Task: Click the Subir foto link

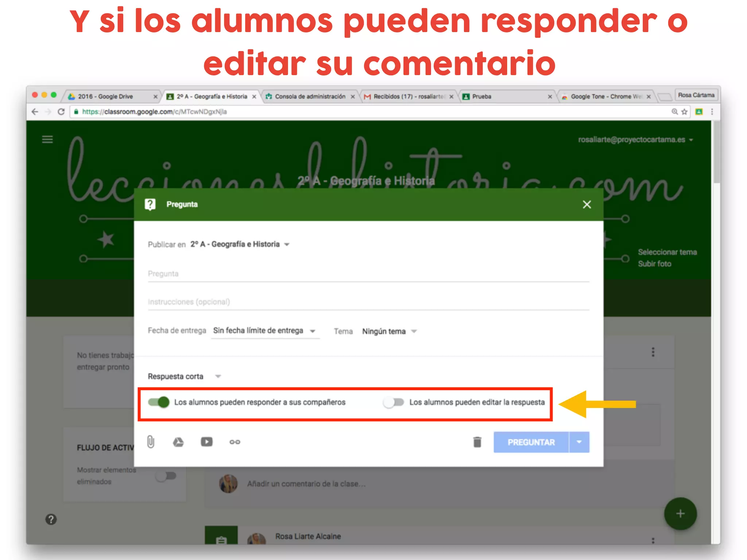Action: [x=654, y=264]
